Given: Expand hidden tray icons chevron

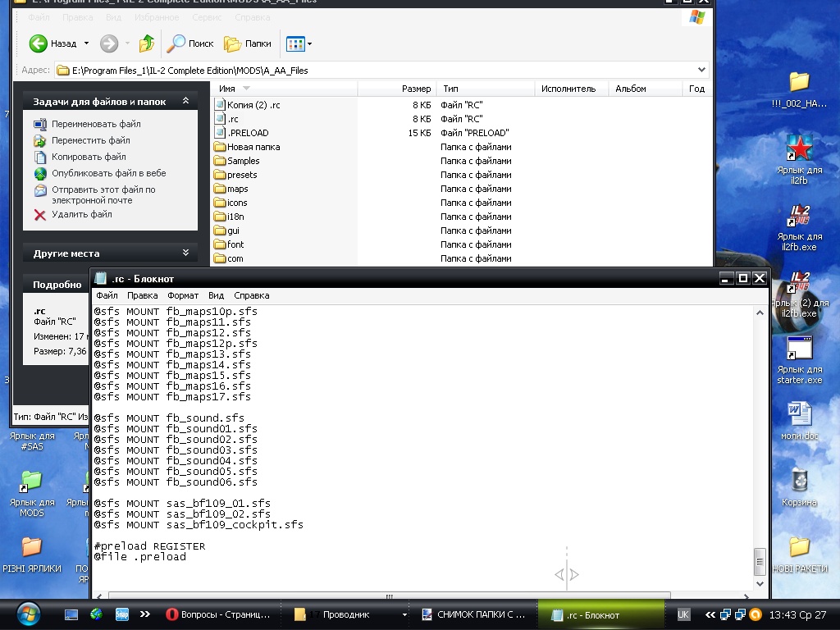Looking at the screenshot, I should coord(710,614).
